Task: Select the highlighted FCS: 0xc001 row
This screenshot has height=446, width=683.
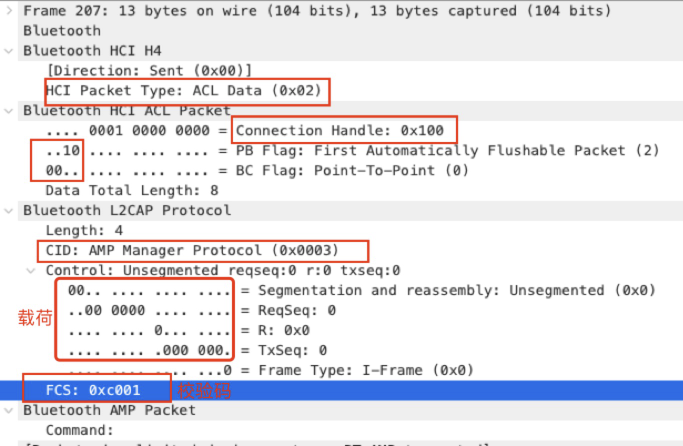Action: pos(94,391)
